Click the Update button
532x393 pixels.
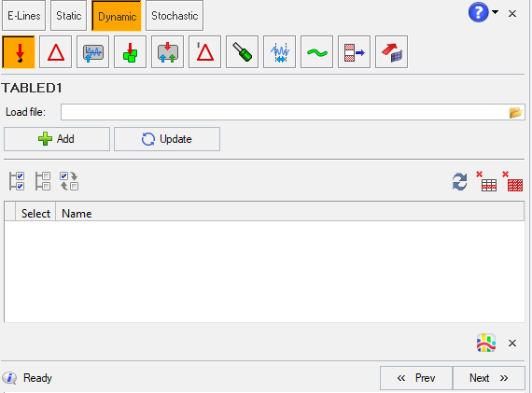(x=167, y=139)
